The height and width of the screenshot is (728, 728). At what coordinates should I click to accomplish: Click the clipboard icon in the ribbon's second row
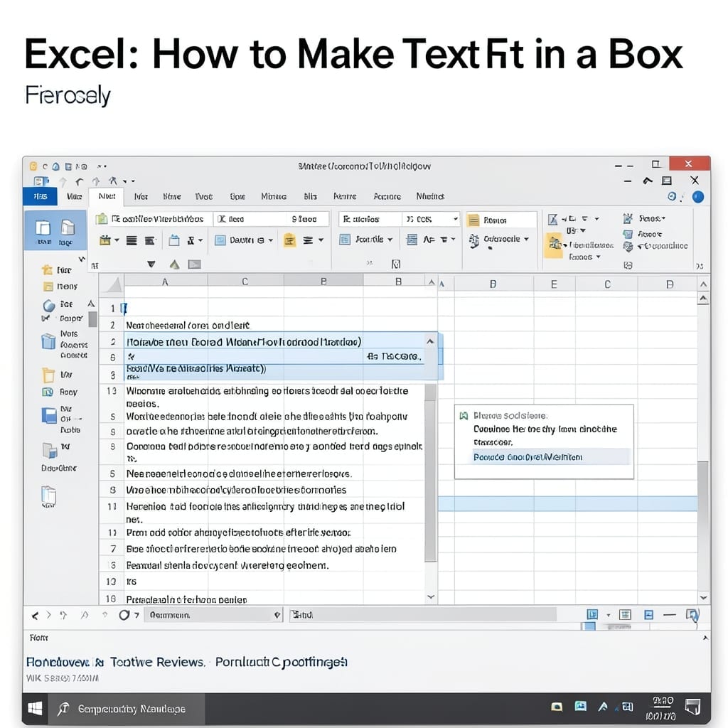click(174, 240)
